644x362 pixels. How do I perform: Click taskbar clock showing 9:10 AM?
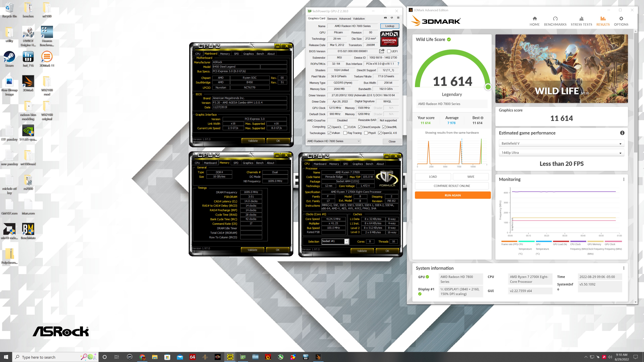pos(622,357)
